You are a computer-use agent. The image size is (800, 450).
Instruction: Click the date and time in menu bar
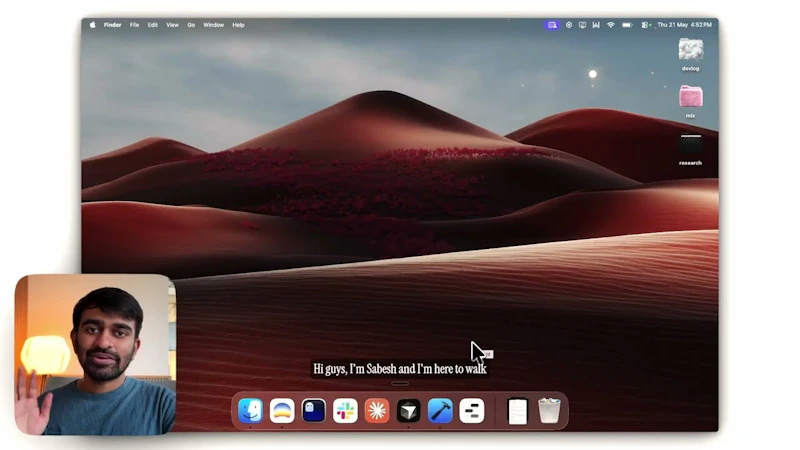pyautogui.click(x=684, y=24)
